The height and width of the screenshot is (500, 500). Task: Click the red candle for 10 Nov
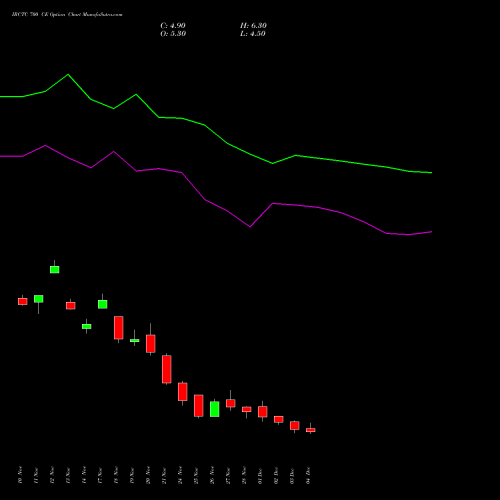tap(23, 301)
